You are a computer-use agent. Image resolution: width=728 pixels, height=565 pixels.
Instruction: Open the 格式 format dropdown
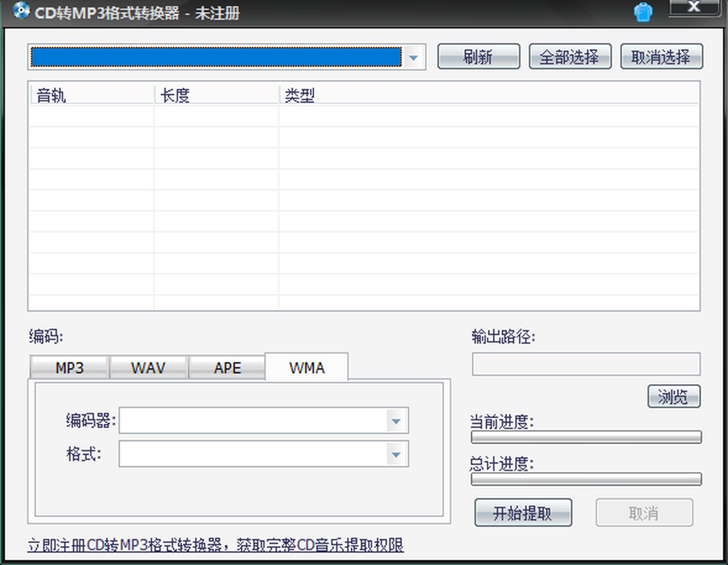(396, 455)
